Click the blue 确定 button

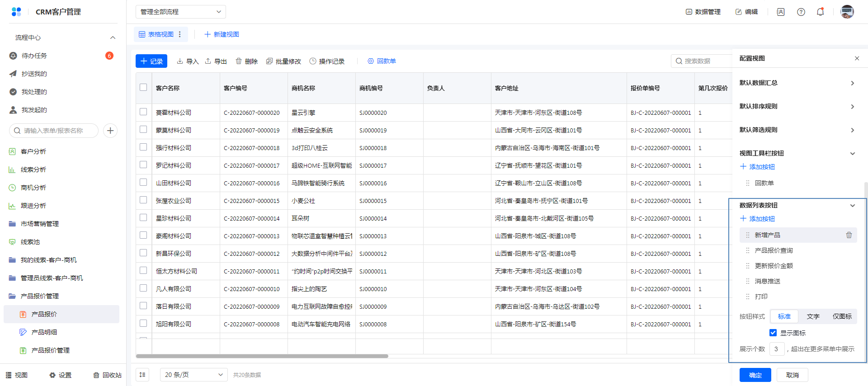(755, 375)
